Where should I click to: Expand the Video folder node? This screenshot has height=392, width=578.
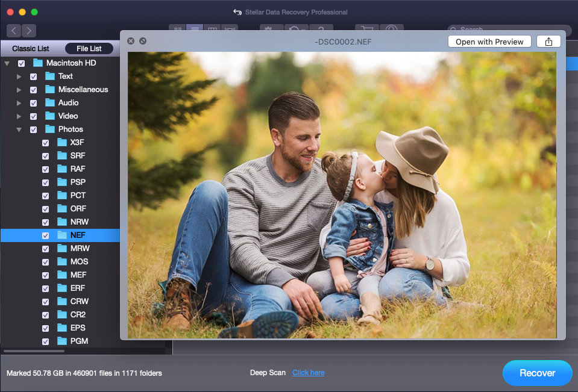coord(19,116)
